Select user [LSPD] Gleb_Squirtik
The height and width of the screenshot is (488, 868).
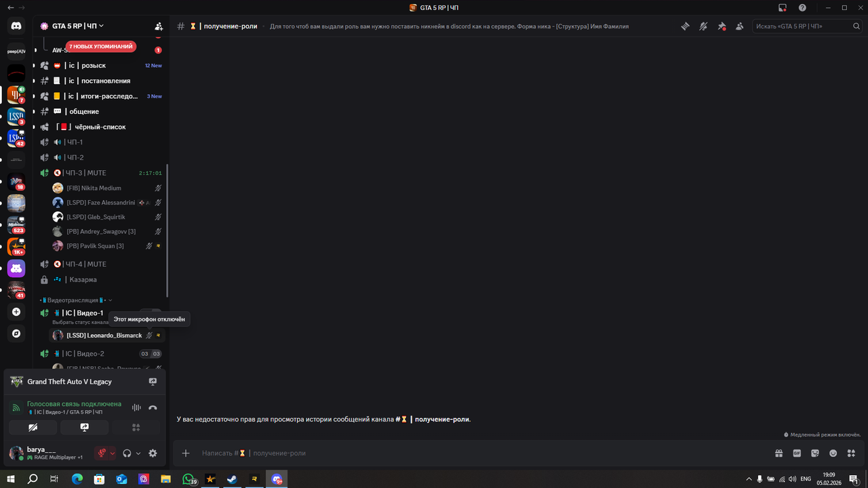(107, 217)
